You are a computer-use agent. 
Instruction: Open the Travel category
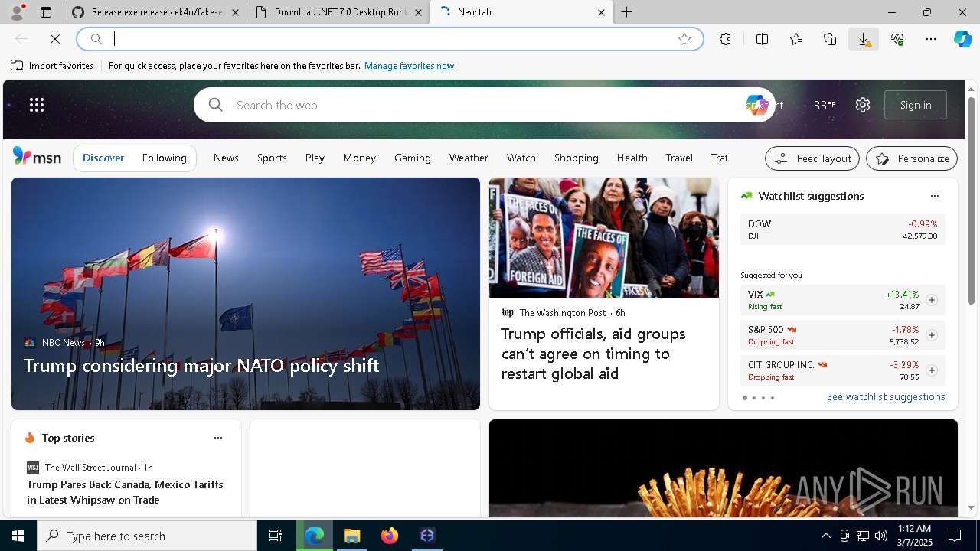coord(679,158)
